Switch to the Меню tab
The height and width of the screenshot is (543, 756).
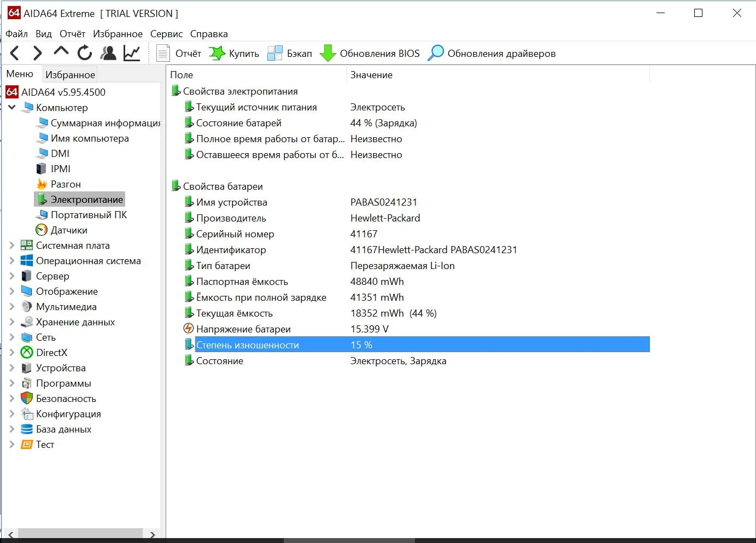[20, 74]
